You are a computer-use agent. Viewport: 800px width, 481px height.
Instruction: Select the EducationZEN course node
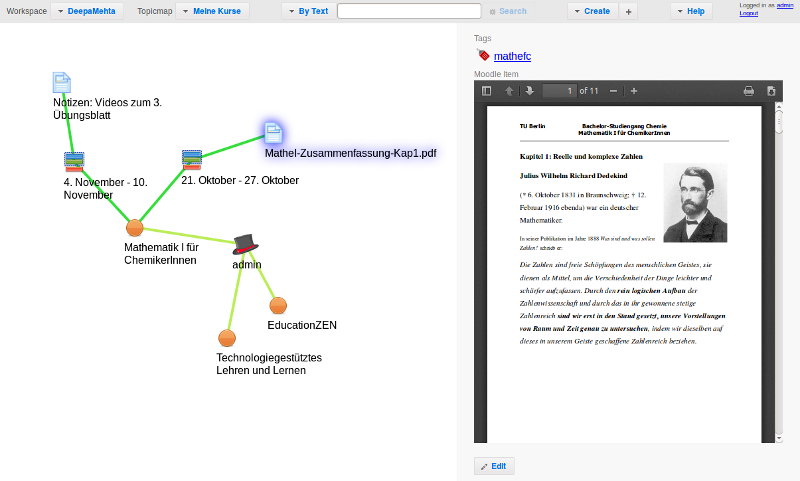point(278,305)
